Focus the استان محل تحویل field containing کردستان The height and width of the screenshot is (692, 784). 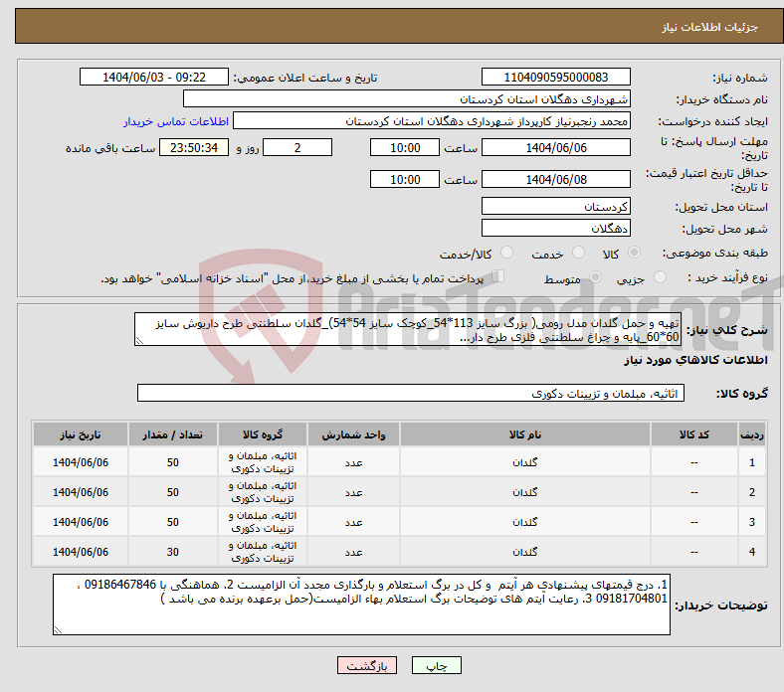555,206
